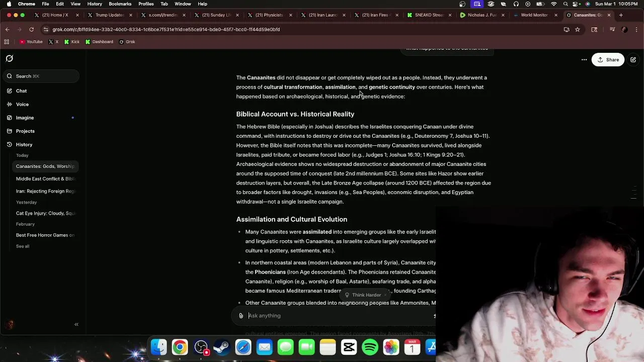Screen dimensions: 644x362
Task: Open the Dashboard bookmark
Action: pyautogui.click(x=99, y=42)
